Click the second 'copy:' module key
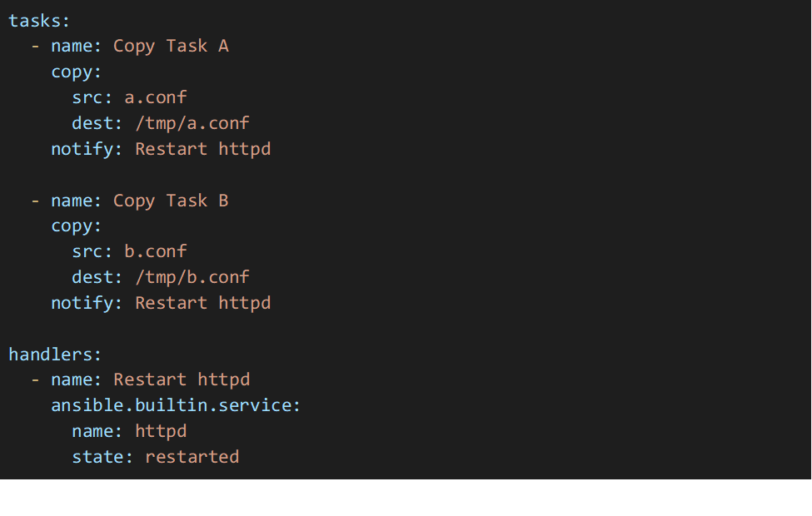This screenshot has width=812, height=516. [76, 226]
